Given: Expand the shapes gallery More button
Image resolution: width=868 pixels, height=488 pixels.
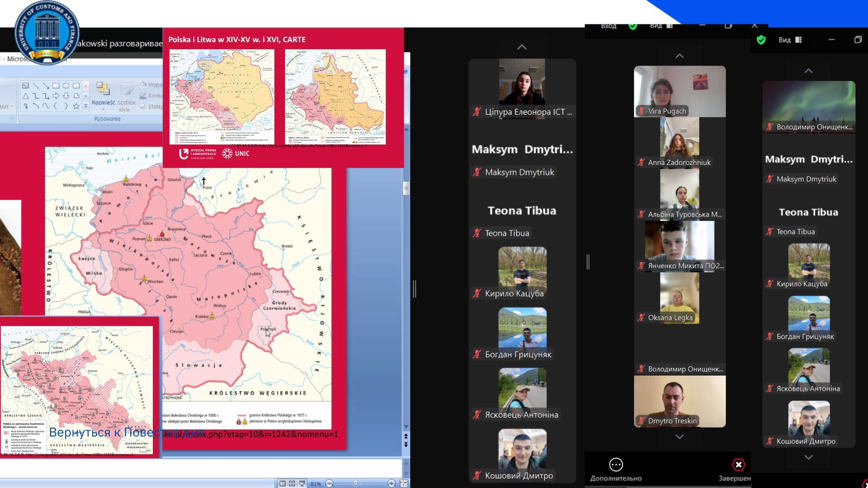Looking at the screenshot, I should click(85, 106).
